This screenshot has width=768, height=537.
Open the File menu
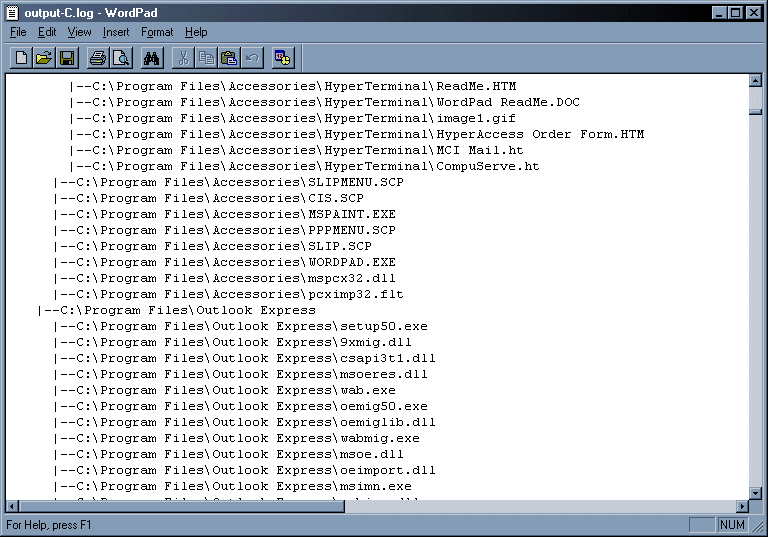coord(18,32)
